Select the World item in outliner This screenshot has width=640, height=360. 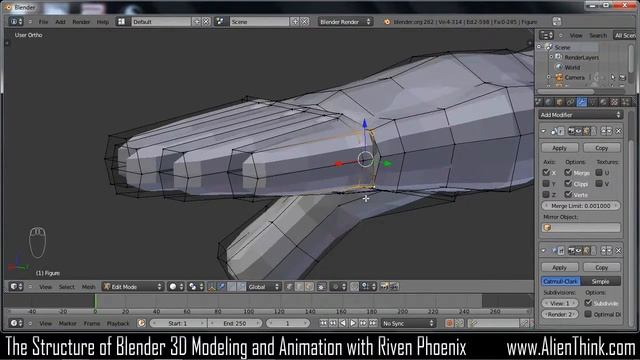[572, 67]
